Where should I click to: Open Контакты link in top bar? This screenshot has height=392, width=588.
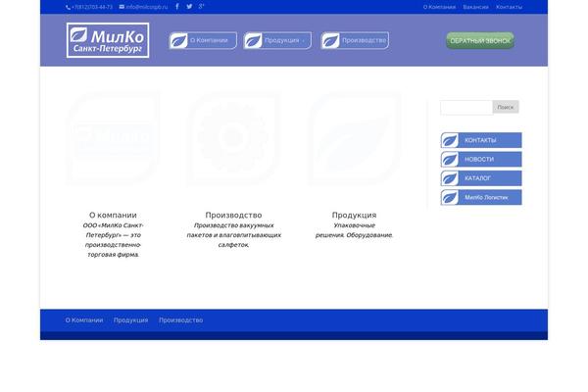pos(509,7)
